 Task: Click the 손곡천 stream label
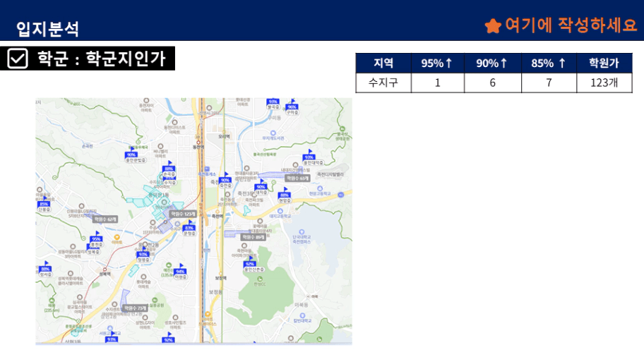(87, 145)
